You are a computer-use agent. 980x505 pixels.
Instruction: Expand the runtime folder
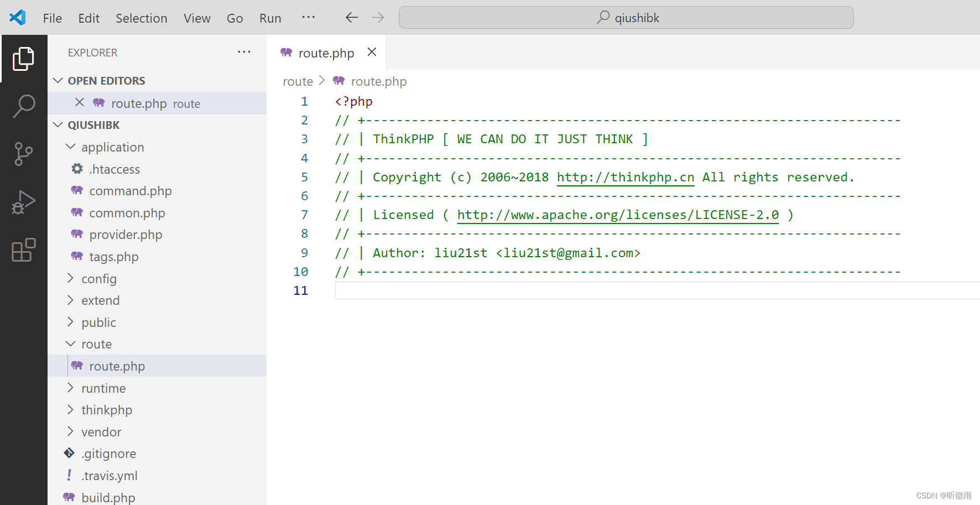point(70,388)
